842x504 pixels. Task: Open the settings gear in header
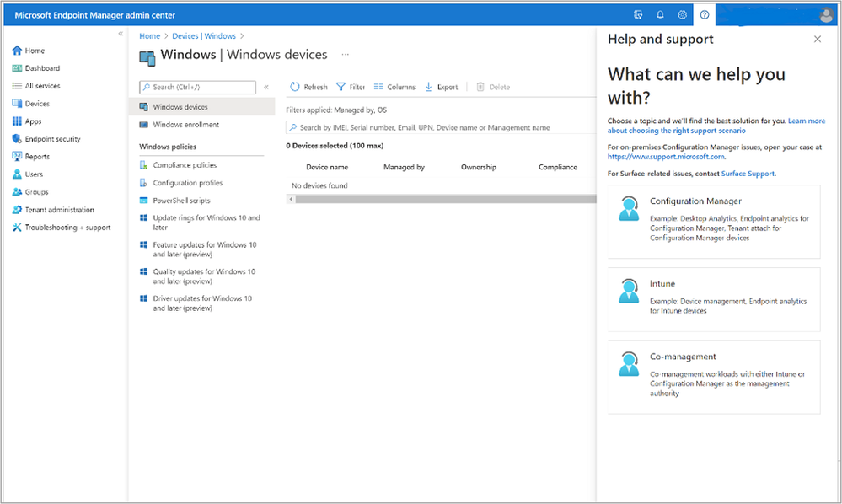tap(682, 15)
